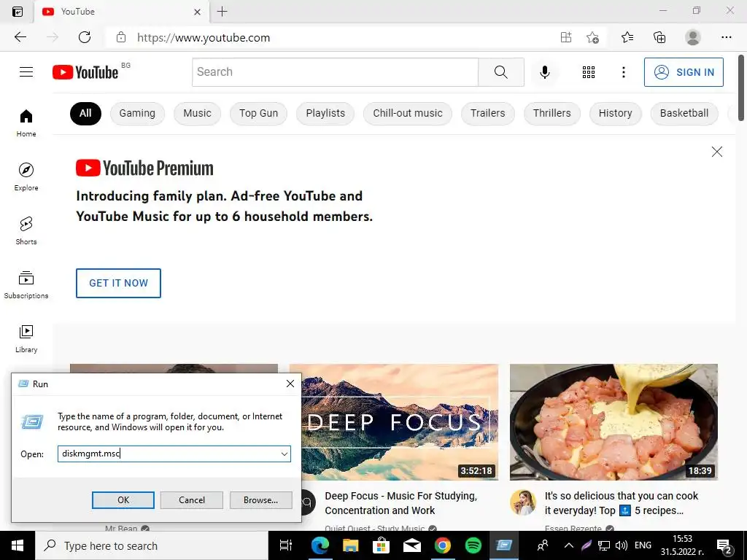Add this page to favorites star
The width and height of the screenshot is (747, 560).
point(592,37)
